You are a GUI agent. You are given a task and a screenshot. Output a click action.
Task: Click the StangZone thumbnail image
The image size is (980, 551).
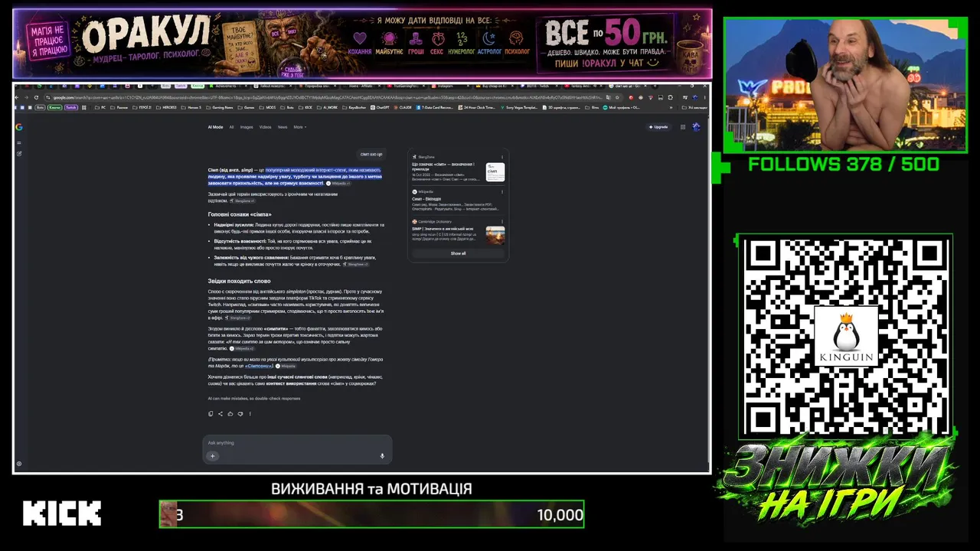pos(495,172)
